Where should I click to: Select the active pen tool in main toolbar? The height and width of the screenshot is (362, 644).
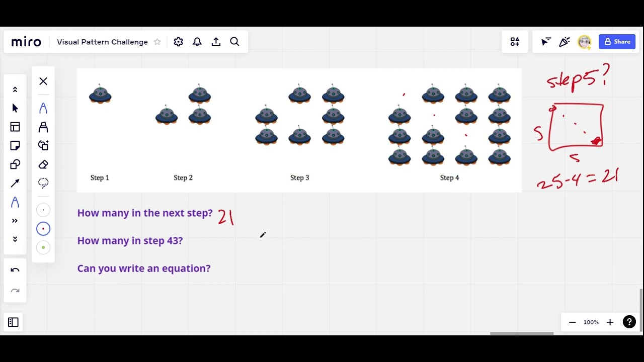[x=15, y=202]
